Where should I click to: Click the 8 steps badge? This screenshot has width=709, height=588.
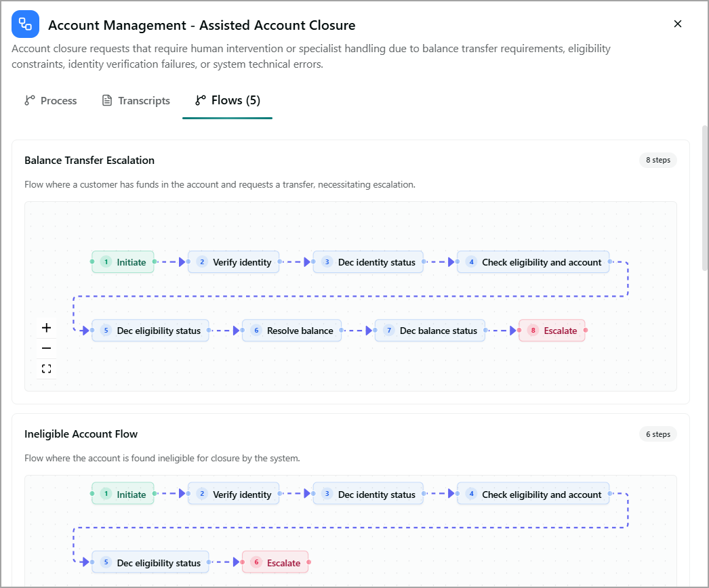(x=658, y=160)
